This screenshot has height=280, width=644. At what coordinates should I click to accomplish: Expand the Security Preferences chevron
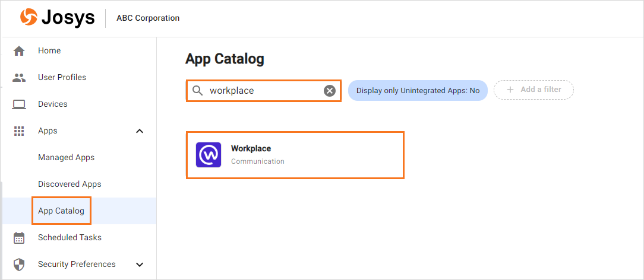click(x=140, y=265)
